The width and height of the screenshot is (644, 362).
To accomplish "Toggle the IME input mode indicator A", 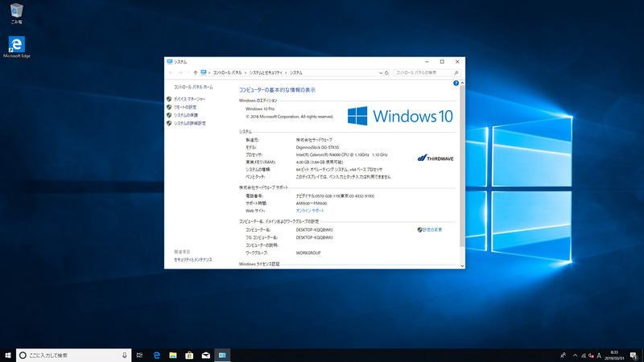I will coord(599,356).
